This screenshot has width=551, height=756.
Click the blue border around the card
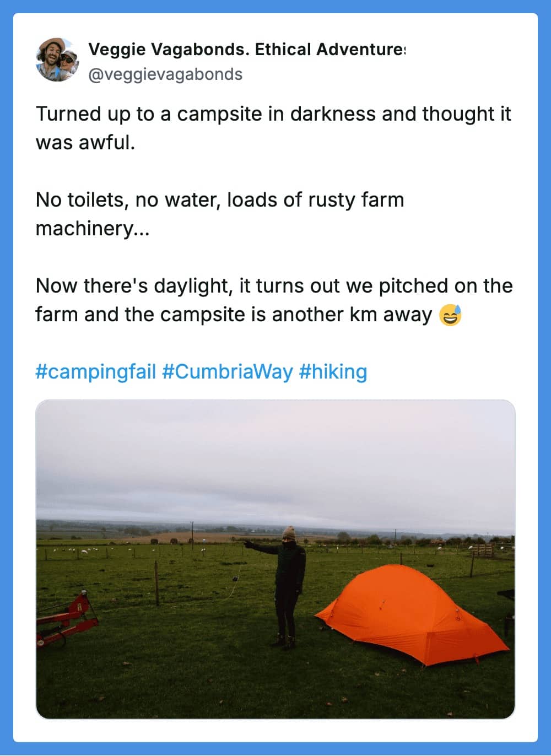(6, 378)
